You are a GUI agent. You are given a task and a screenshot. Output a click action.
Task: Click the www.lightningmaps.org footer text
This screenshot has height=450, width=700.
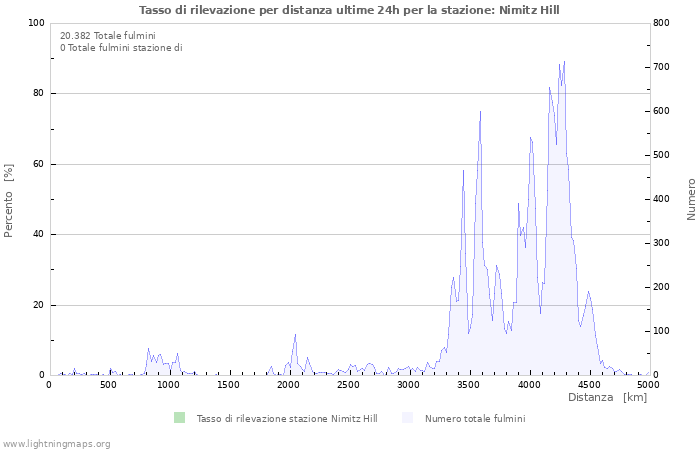[x=55, y=444]
